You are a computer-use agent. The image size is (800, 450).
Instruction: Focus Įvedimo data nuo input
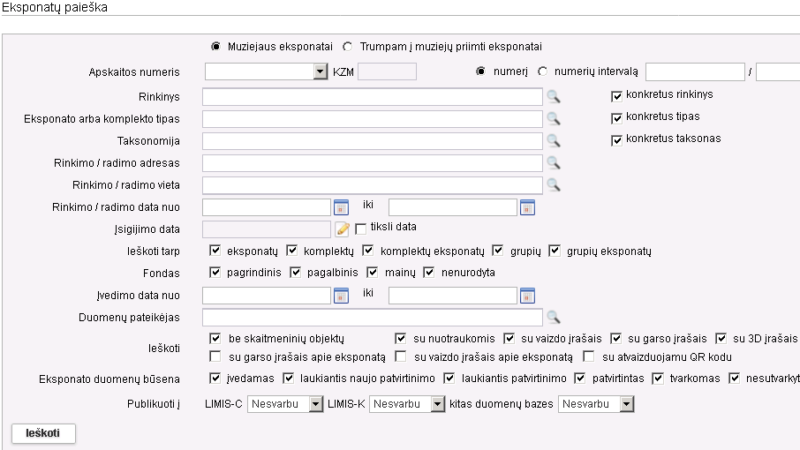coord(267,295)
